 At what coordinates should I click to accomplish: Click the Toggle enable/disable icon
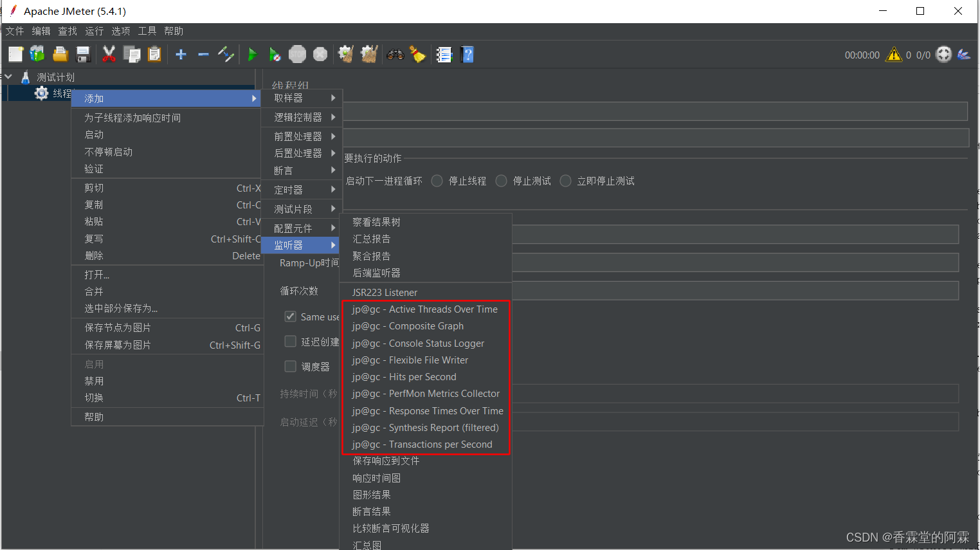click(226, 55)
